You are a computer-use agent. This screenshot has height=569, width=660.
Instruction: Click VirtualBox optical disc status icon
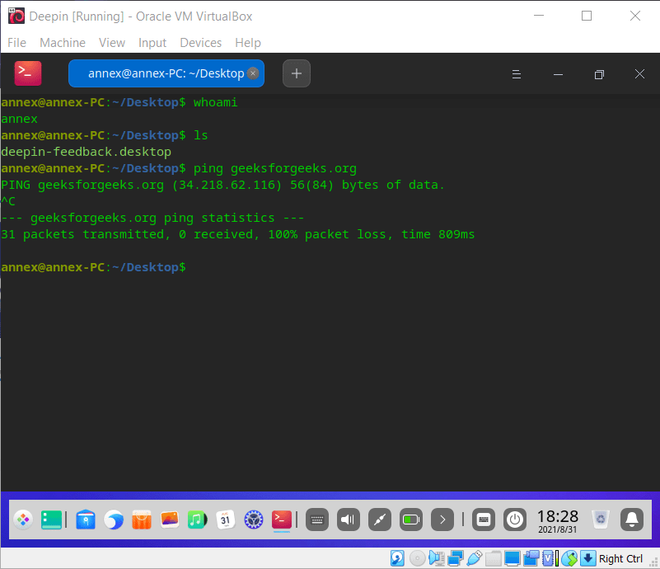(x=417, y=558)
